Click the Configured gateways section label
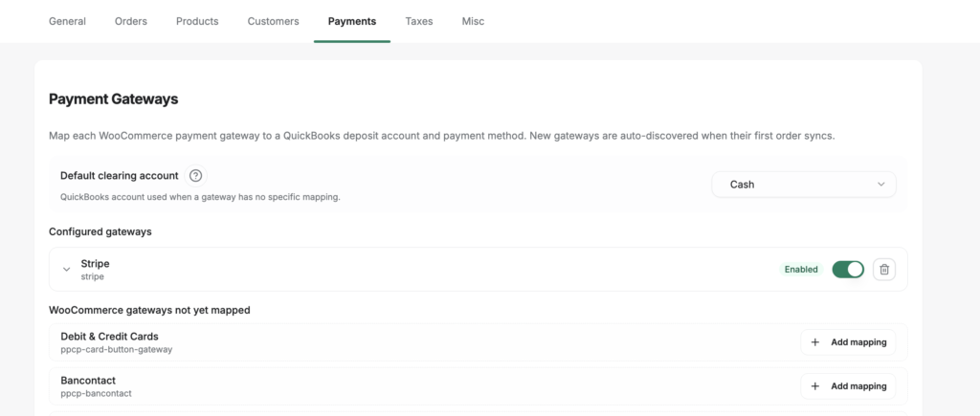Image resolution: width=980 pixels, height=416 pixels. (x=100, y=231)
